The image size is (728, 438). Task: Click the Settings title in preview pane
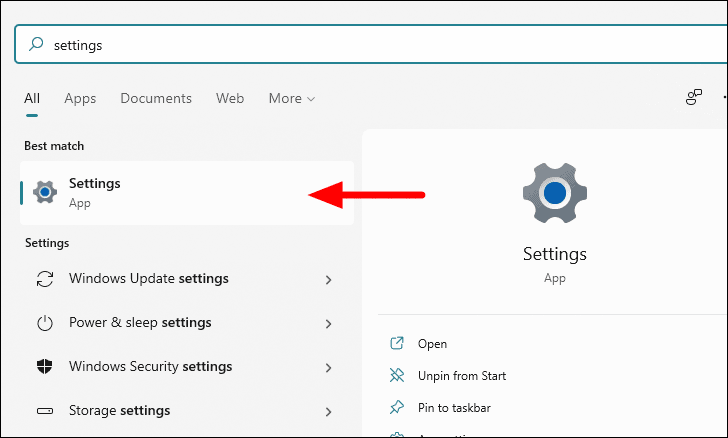pyautogui.click(x=555, y=254)
